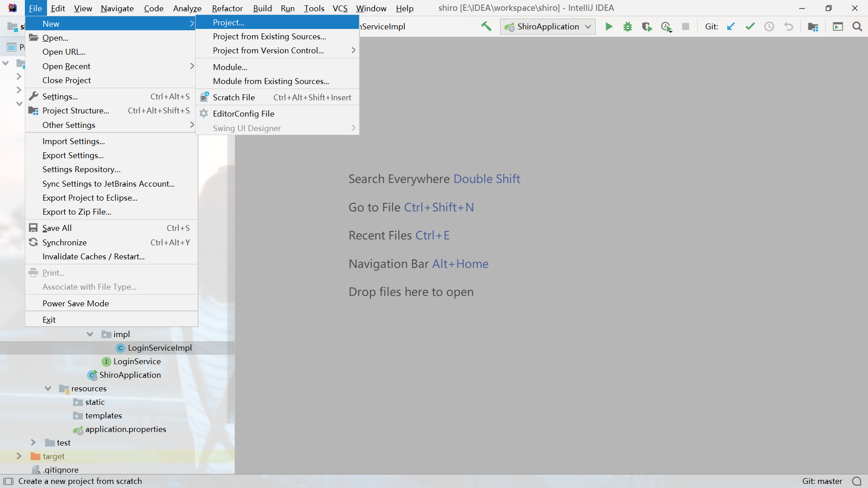868x488 pixels.
Task: Select Project from Existing Sources...
Action: coord(278,36)
